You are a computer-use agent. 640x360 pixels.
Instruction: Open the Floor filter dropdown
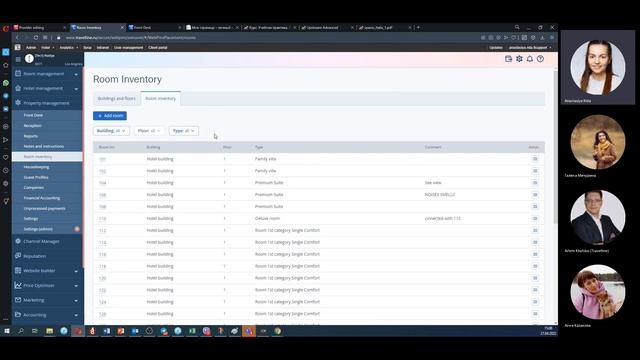point(149,131)
